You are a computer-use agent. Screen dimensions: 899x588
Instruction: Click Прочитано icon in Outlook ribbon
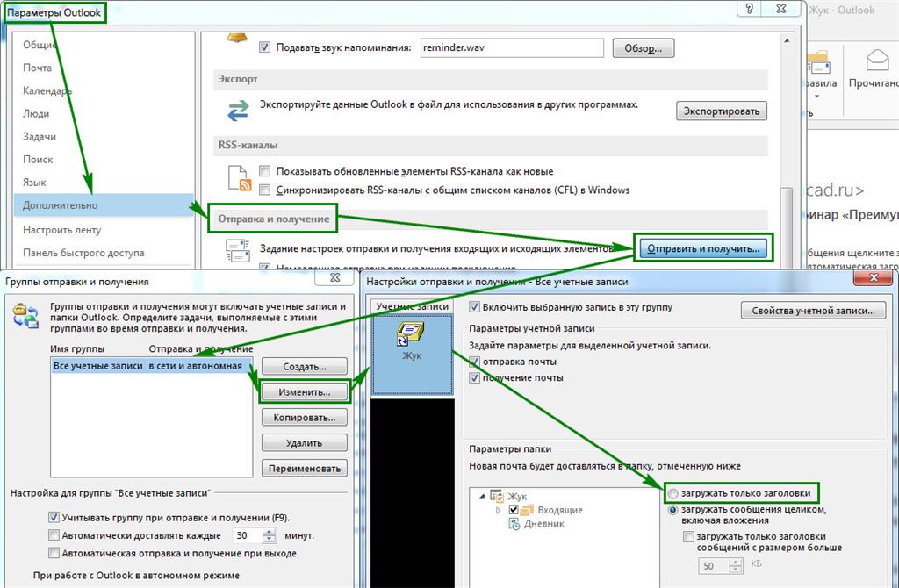877,61
